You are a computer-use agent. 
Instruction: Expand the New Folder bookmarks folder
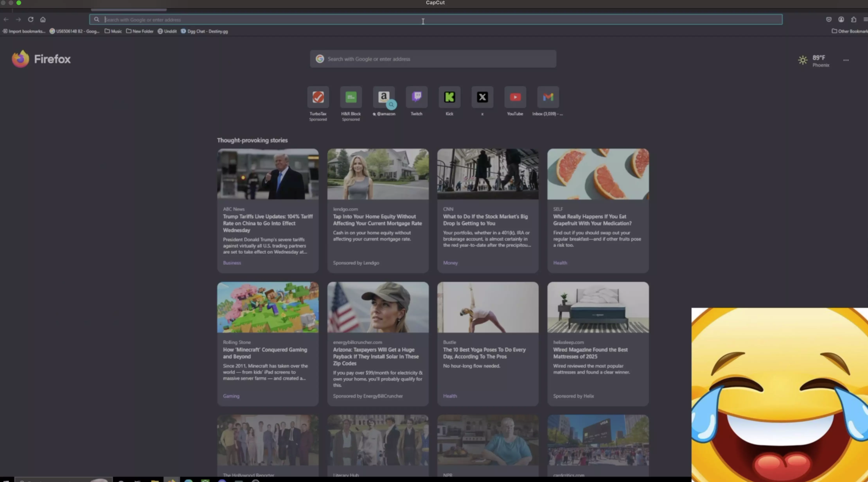[140, 31]
